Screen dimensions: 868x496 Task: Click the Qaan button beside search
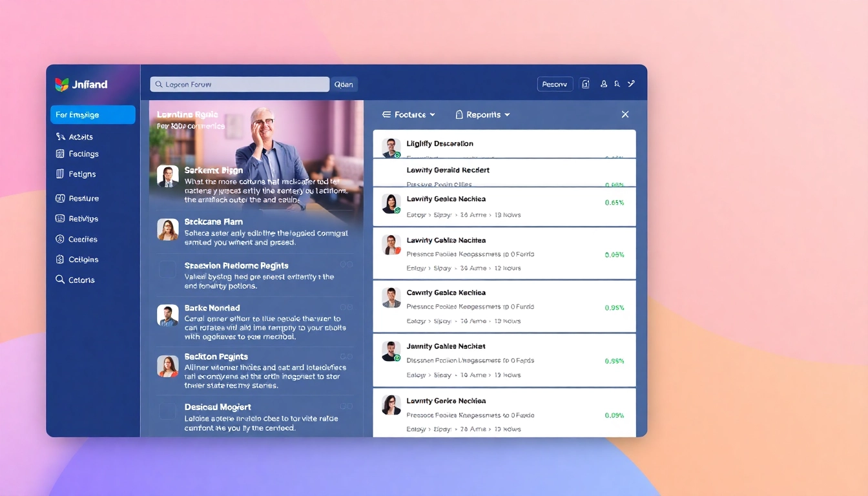tap(344, 85)
